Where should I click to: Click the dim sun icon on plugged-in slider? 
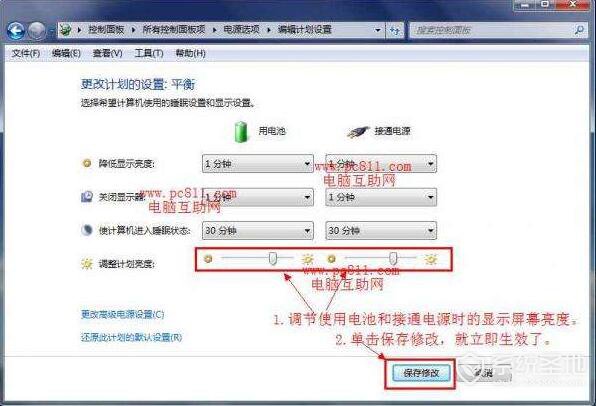tap(331, 259)
